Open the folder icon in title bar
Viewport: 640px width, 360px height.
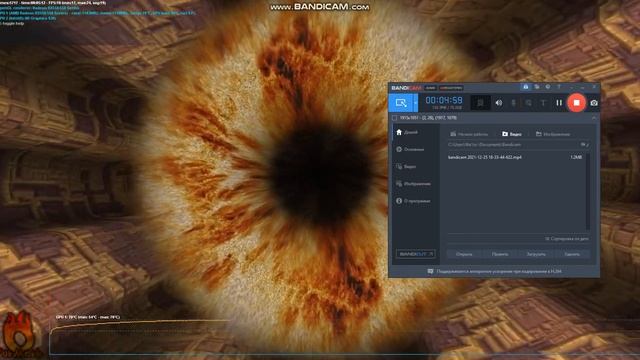(x=537, y=87)
